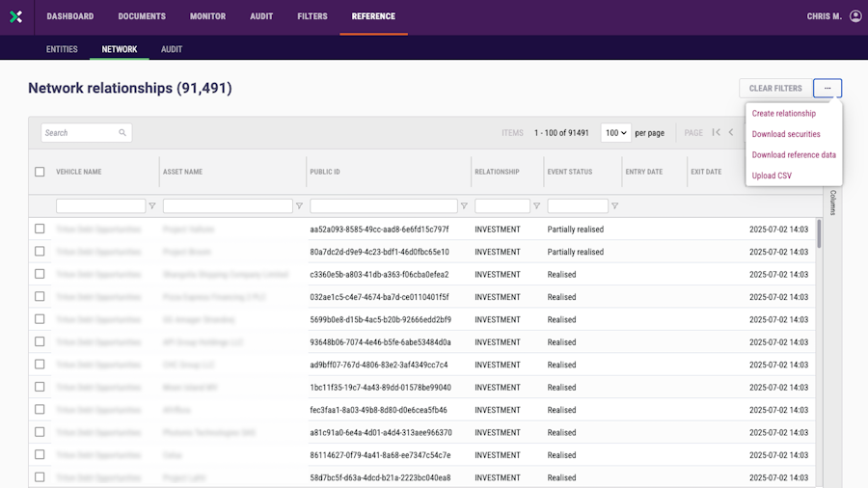Screen dimensions: 868x488
Task: Click the Chris M. user name
Action: 824,16
